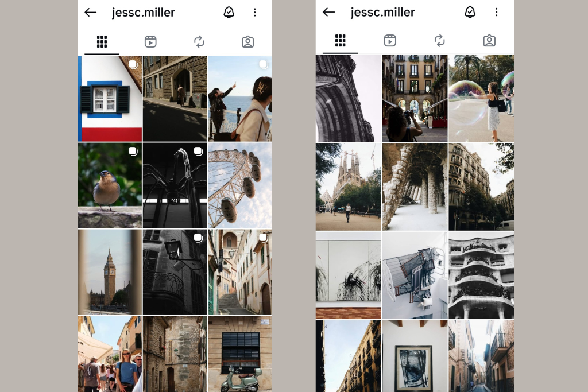Go back using the left profile's back arrow
Viewport: 588px width, 392px height.
[x=90, y=12]
